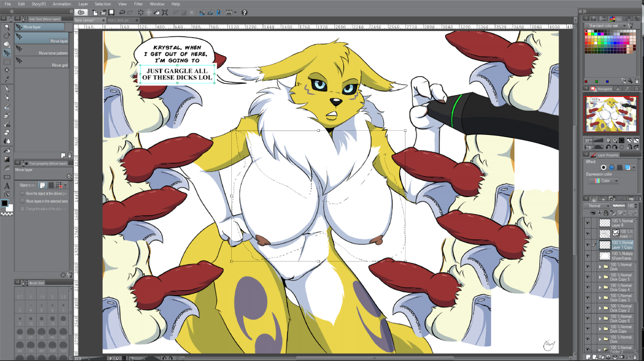644x361 pixels.
Task: Select the rectangular Selection area tool
Action: coord(7,62)
